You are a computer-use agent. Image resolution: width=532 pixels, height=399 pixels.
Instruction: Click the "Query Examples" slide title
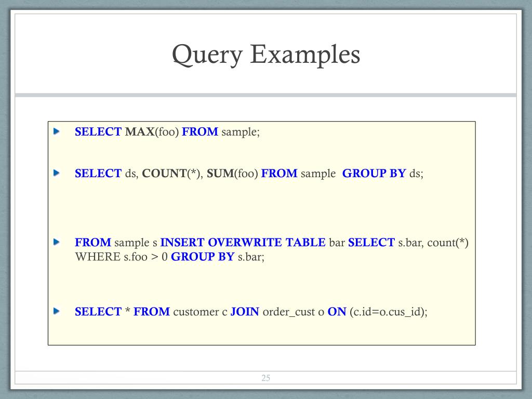265,54
